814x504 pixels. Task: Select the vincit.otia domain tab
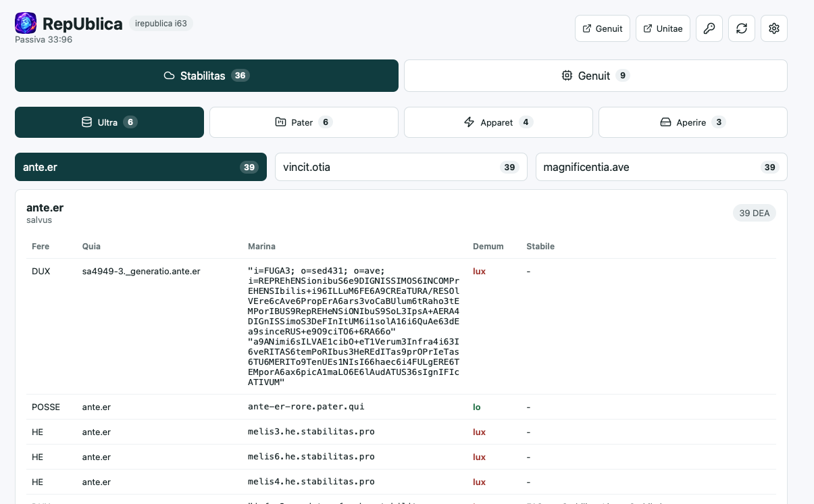[401, 167]
